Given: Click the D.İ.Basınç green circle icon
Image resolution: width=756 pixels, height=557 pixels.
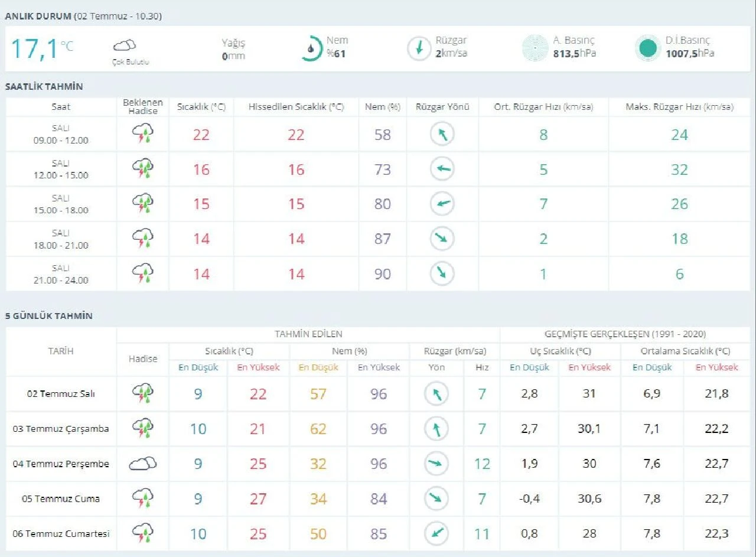Looking at the screenshot, I should click(x=647, y=48).
